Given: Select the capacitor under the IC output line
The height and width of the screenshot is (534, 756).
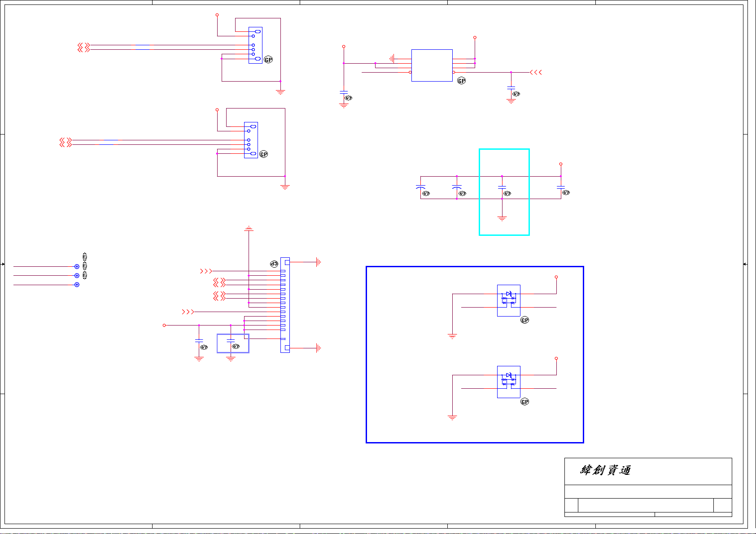Looking at the screenshot, I should pos(511,88).
